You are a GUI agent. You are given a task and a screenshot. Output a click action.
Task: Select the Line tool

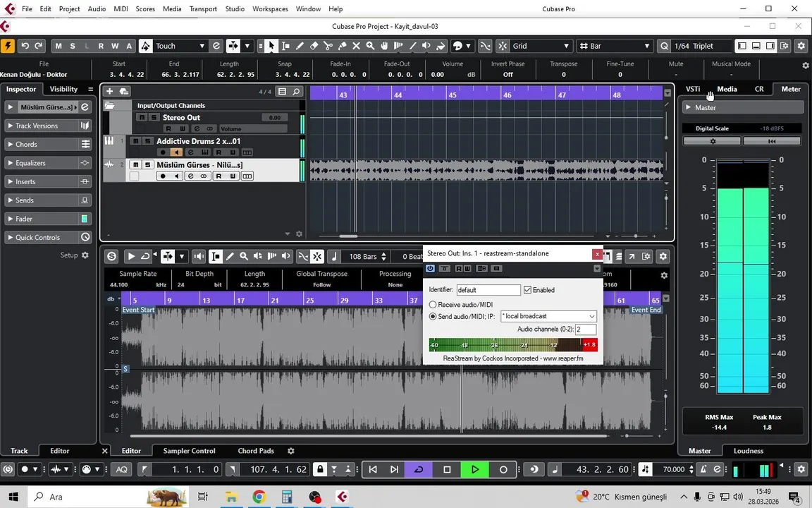pyautogui.click(x=413, y=46)
